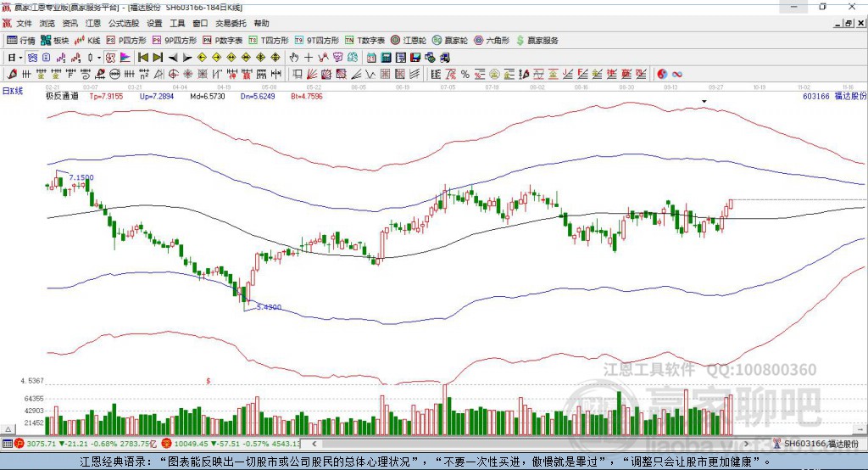Click the 极反通道 indicator name
The image size is (868, 470).
62,97
